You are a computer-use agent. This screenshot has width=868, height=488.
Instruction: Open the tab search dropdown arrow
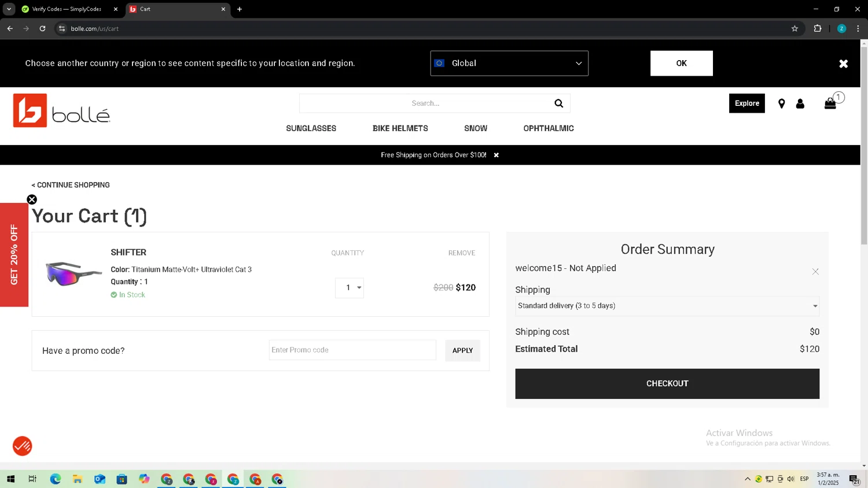point(9,9)
